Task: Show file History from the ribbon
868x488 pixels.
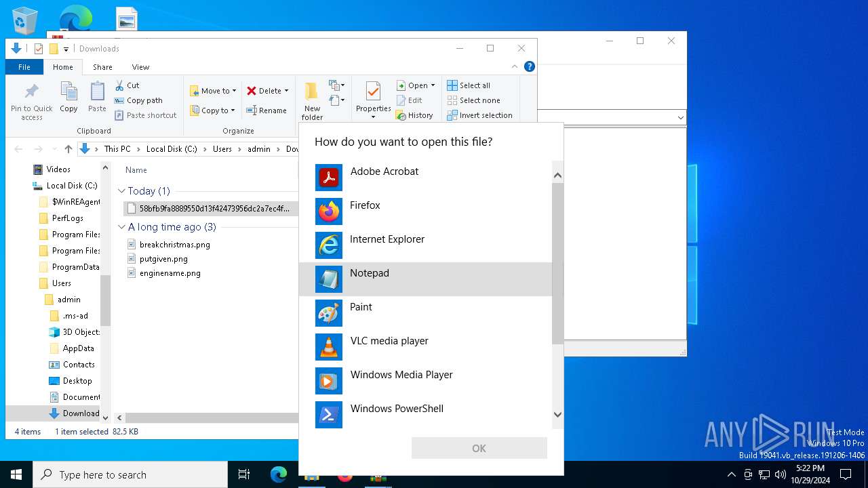Action: pos(414,115)
